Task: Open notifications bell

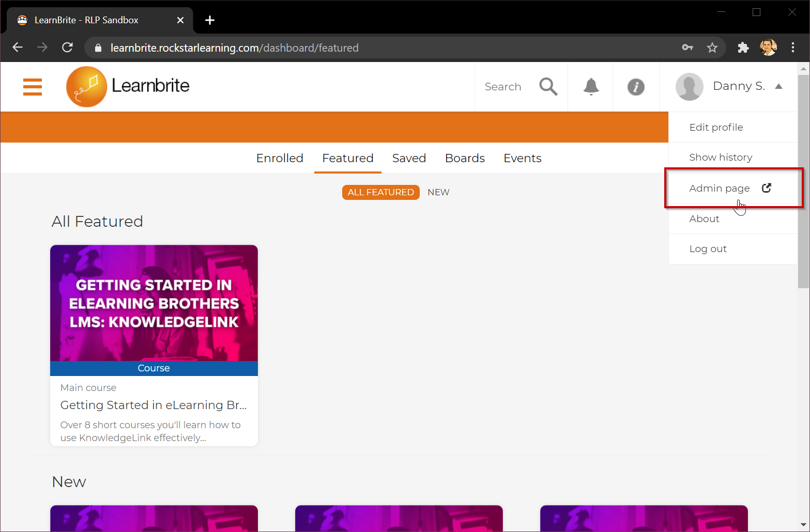Action: pyautogui.click(x=591, y=87)
